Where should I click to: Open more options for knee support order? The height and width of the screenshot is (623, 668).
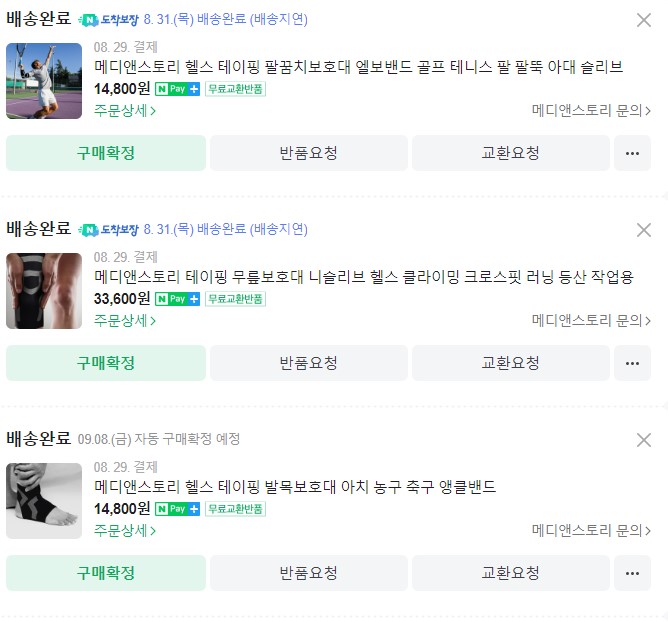click(632, 363)
